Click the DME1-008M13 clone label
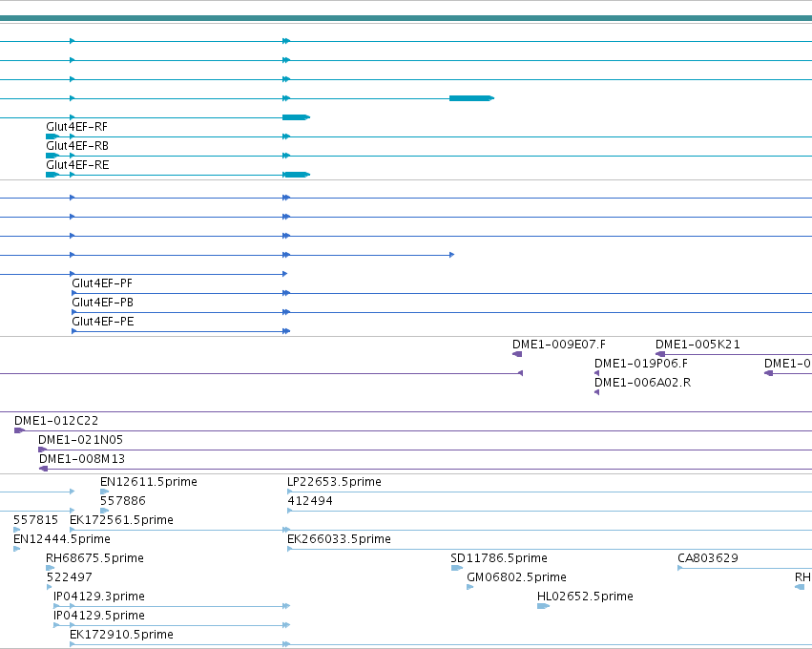The image size is (812, 649). [x=82, y=459]
